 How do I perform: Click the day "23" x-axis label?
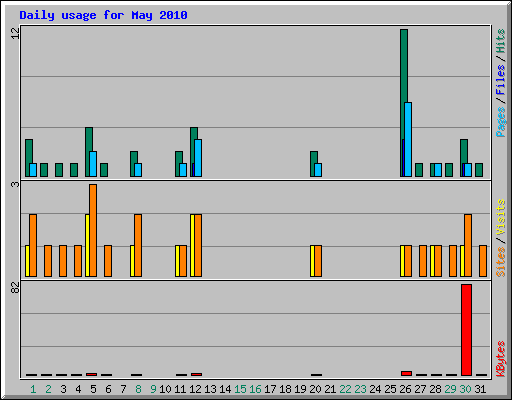(360, 389)
